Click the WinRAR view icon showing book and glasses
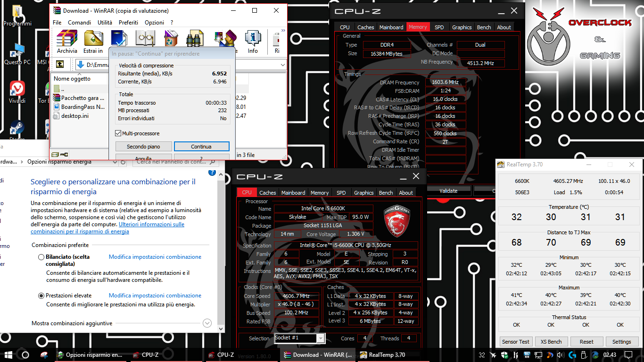This screenshot has height=362, width=644. [x=145, y=38]
